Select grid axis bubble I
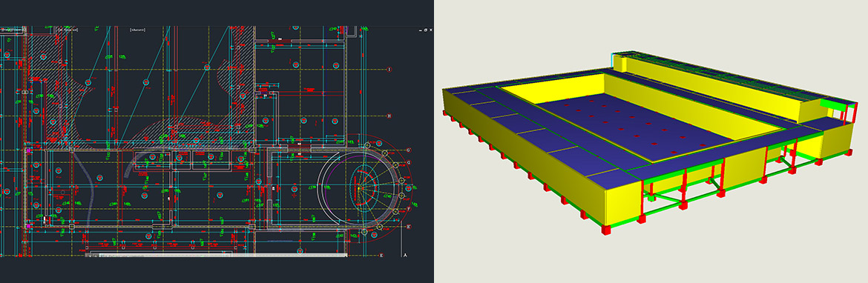This screenshot has height=283, width=868. pyautogui.click(x=389, y=69)
